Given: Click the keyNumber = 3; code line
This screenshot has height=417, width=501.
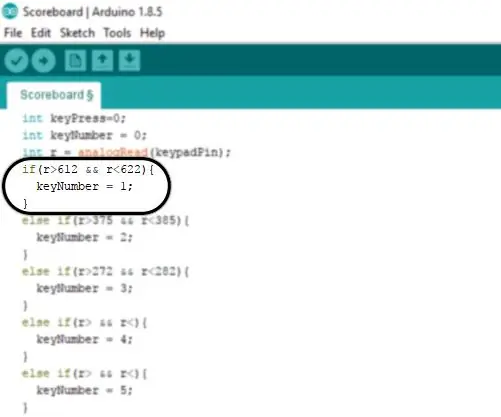Looking at the screenshot, I should [x=84, y=288].
